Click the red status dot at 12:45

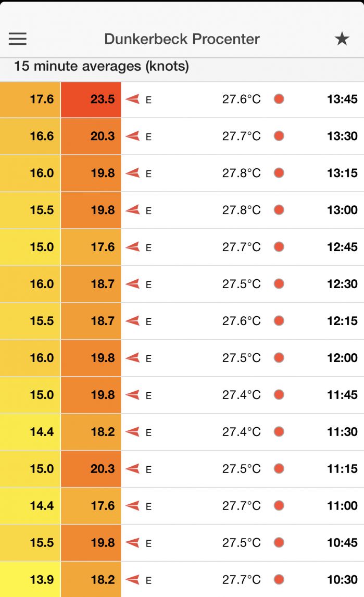click(x=279, y=247)
